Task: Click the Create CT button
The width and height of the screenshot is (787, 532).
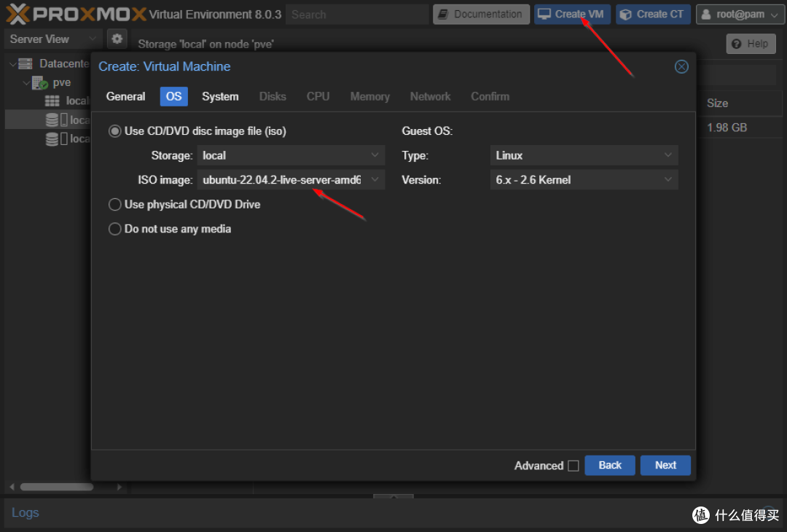Action: point(653,15)
